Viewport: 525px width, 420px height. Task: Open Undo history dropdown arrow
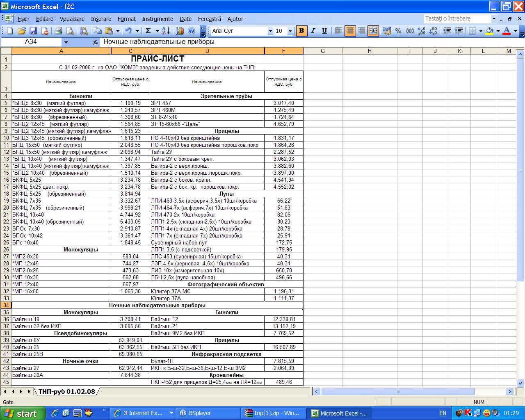pos(137,31)
